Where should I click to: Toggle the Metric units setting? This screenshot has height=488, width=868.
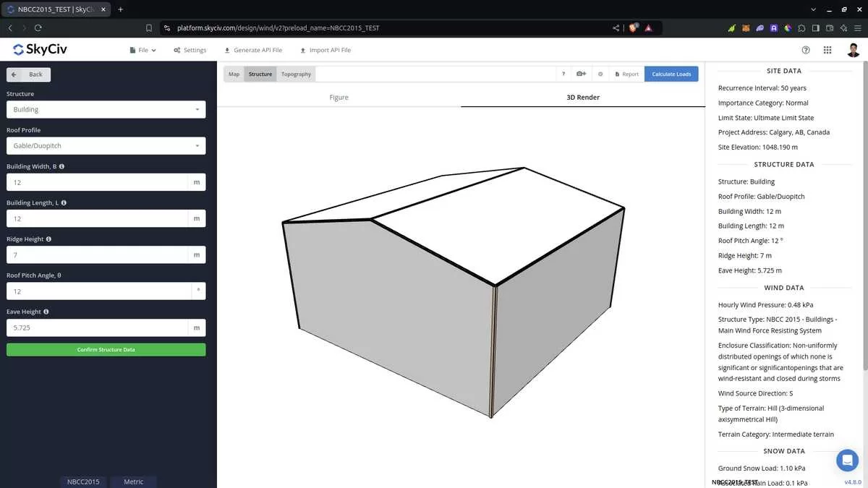133,481
